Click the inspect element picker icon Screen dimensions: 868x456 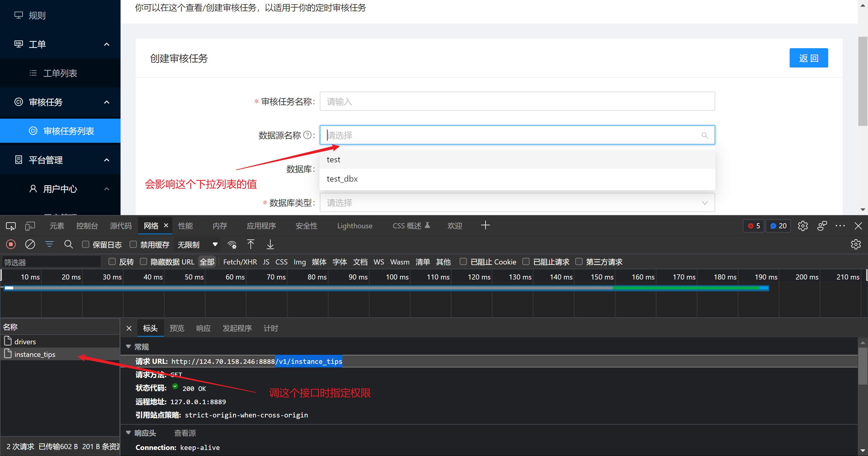(11, 226)
